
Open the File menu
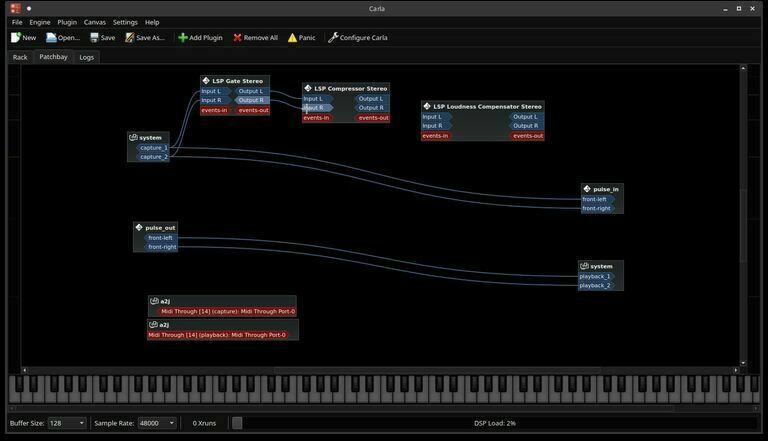click(17, 22)
